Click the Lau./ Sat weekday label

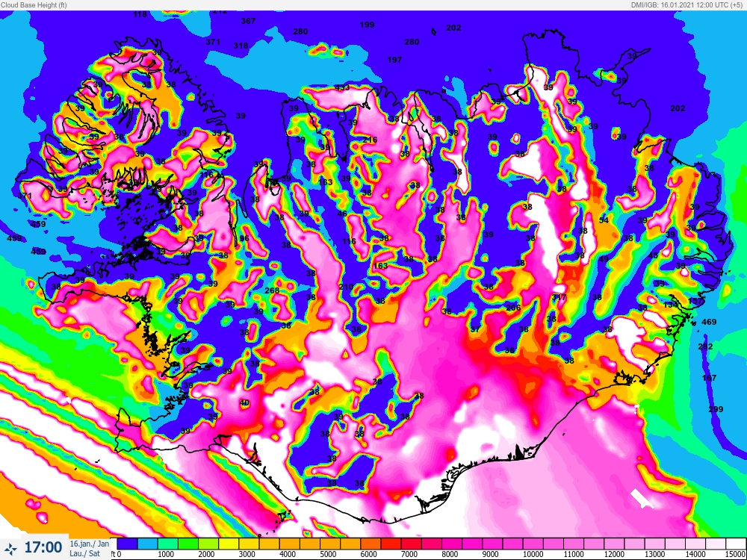coord(85,553)
